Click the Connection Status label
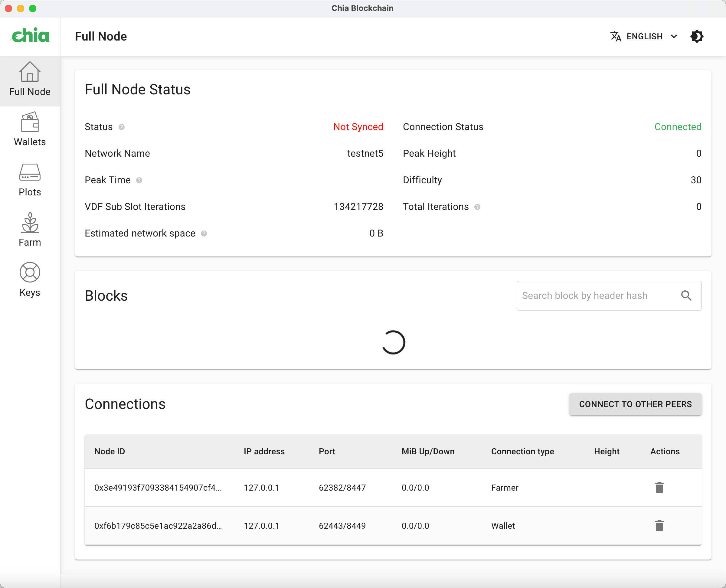726x588 pixels. pos(443,127)
